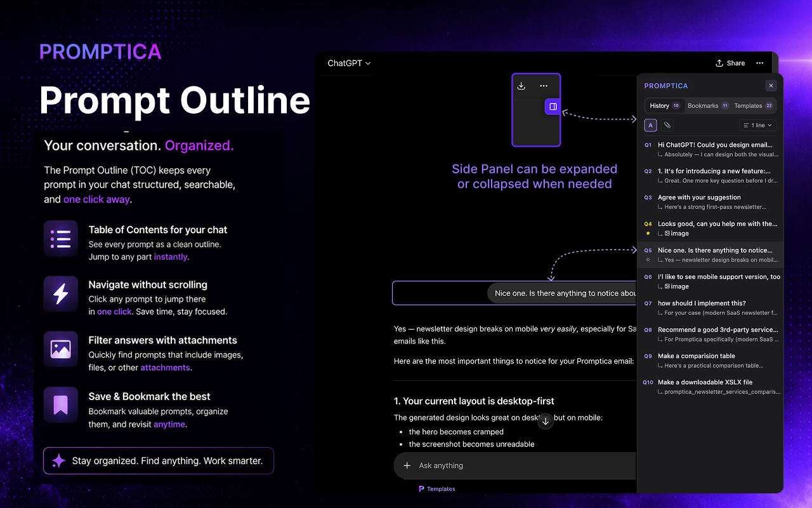Toggle the purple side panel collapse button
Image resolution: width=812 pixels, height=508 pixels.
[x=553, y=107]
